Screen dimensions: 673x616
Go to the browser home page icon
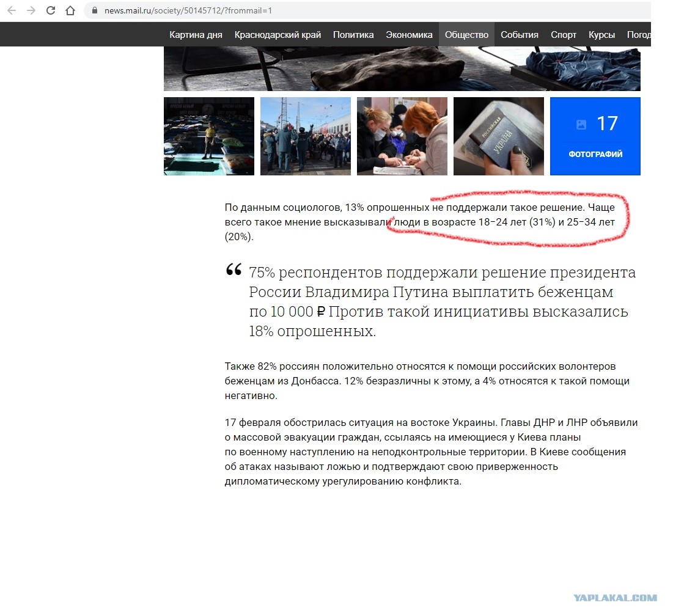click(x=70, y=10)
